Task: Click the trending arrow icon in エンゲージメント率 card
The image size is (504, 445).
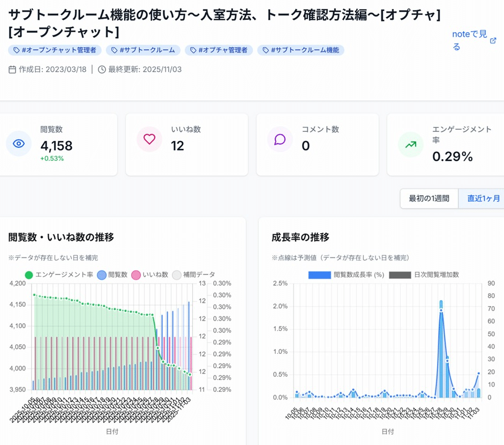Action: [x=411, y=145]
